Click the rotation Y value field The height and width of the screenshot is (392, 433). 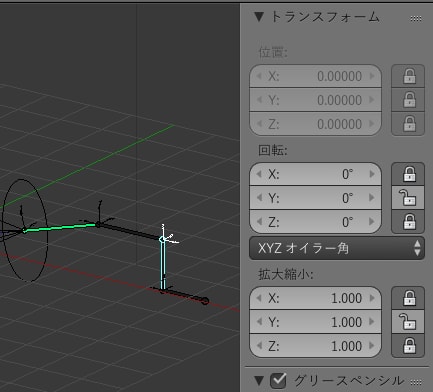coord(315,198)
